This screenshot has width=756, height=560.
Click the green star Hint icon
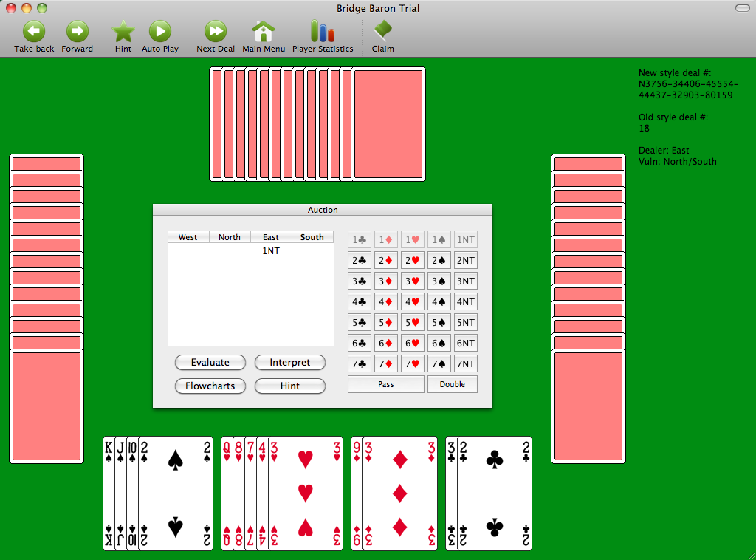point(123,31)
